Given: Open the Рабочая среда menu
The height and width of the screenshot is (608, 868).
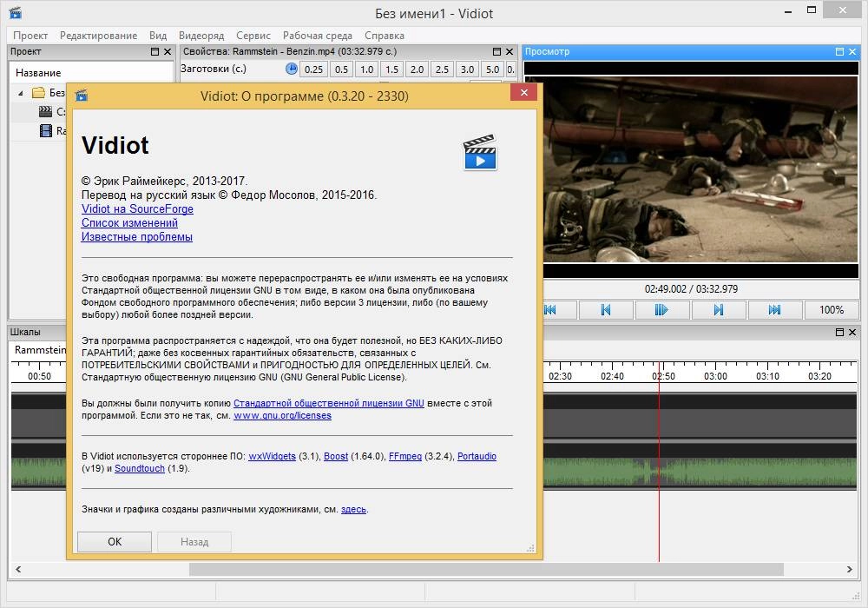Looking at the screenshot, I should [x=317, y=36].
